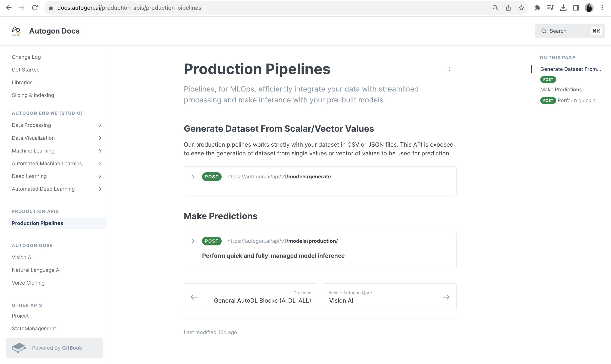The image size is (611, 364).
Task: Open the Chrome three-dot menu
Action: coord(602,8)
